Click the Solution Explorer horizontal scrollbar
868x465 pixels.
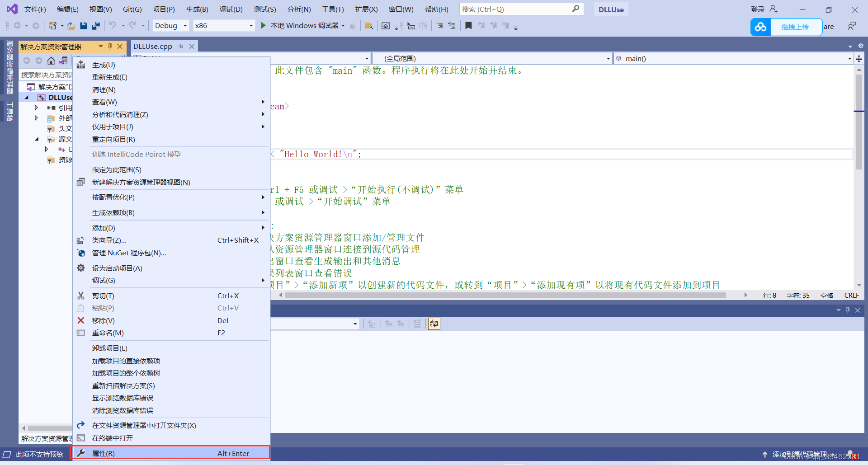click(50, 427)
